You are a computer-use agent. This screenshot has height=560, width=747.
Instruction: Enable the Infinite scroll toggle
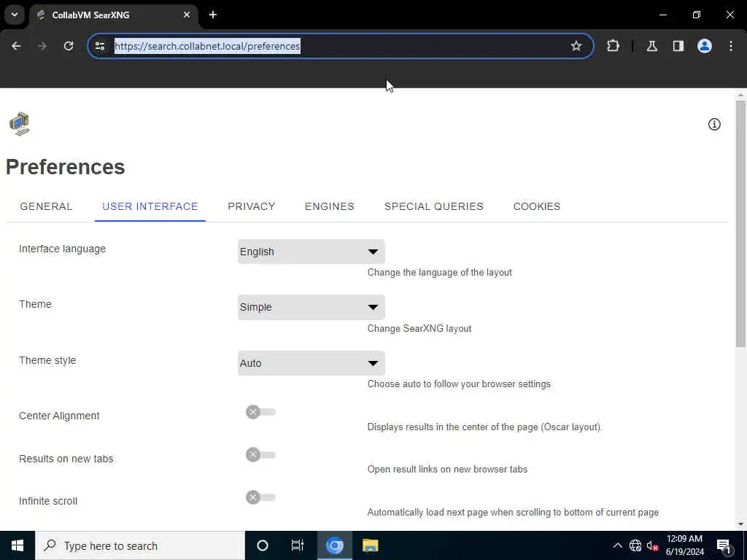260,497
